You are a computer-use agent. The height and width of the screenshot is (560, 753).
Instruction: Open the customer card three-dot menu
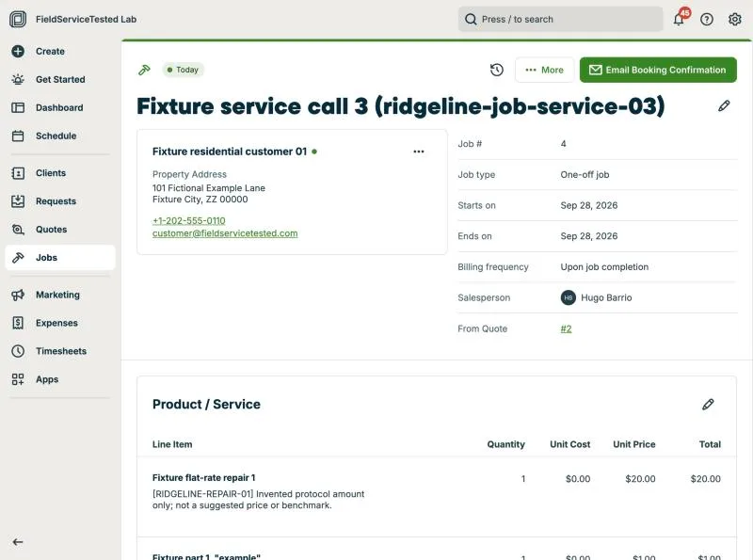point(419,152)
